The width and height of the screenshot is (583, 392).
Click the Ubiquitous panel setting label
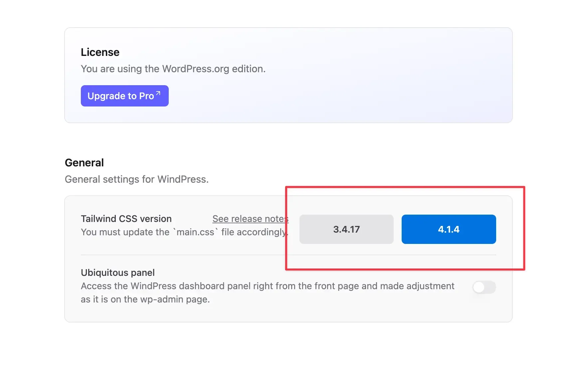pos(117,273)
